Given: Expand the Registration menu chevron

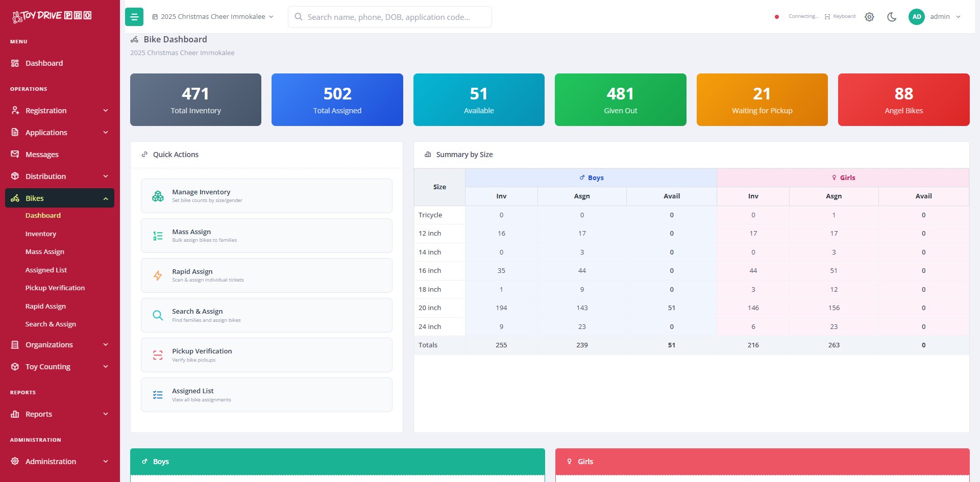Looking at the screenshot, I should (106, 111).
